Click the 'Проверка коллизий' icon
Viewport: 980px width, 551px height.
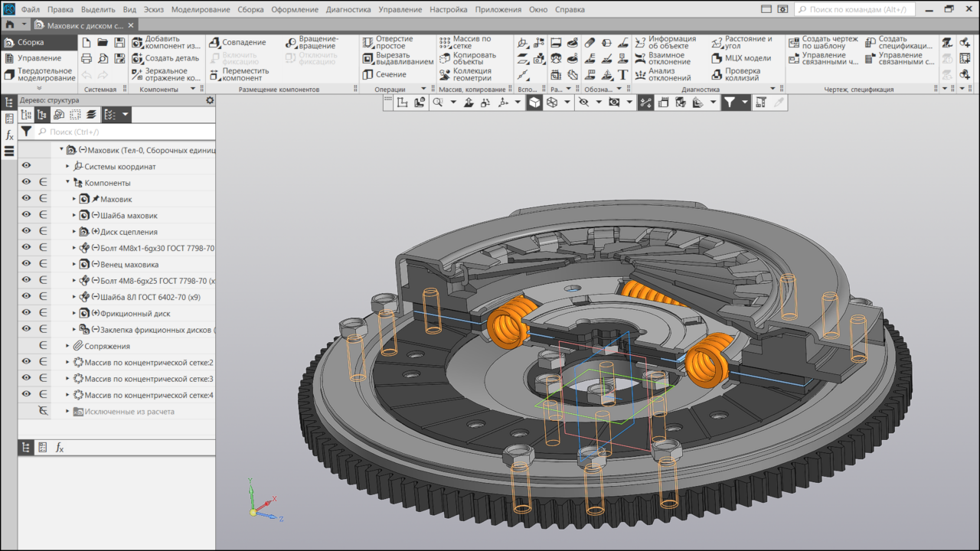coord(717,74)
